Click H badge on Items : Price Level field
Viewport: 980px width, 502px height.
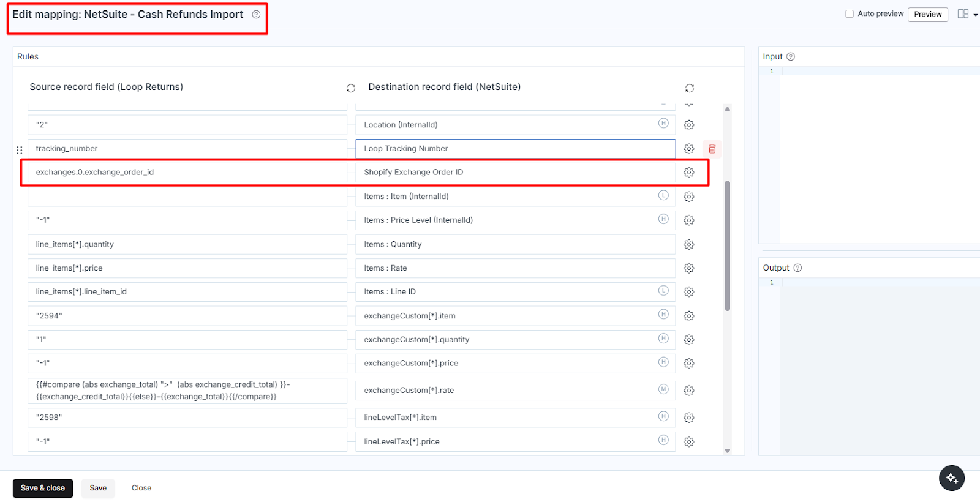tap(663, 219)
